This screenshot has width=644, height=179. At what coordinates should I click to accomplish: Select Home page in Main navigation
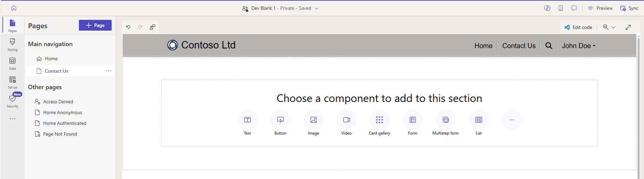51,59
